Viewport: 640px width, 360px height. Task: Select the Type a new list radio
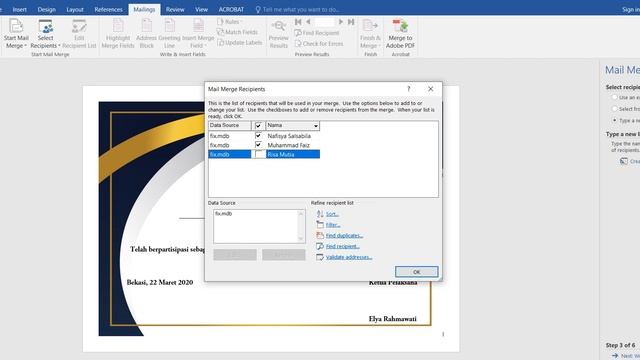pos(614,120)
